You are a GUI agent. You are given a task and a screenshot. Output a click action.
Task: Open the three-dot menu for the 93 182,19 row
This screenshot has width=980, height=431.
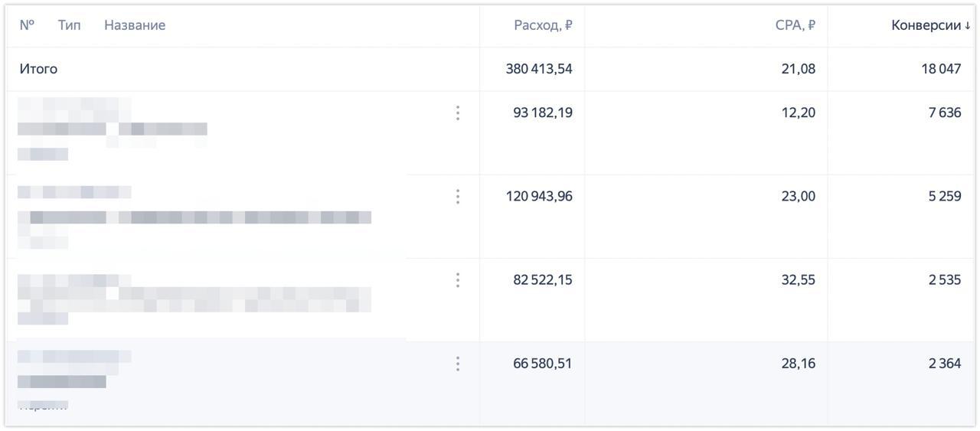458,113
